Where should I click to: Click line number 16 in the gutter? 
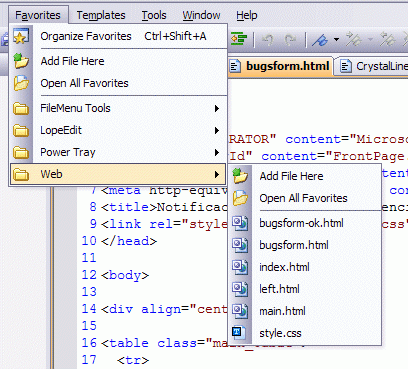point(89,343)
